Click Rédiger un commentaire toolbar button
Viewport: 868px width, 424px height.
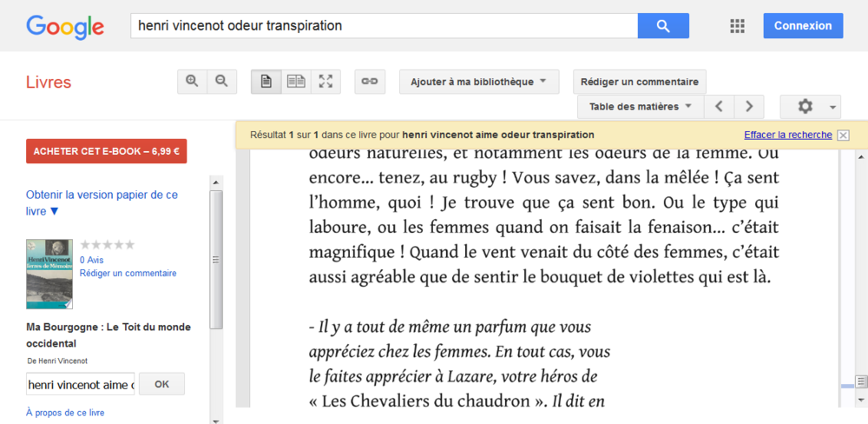pos(640,82)
